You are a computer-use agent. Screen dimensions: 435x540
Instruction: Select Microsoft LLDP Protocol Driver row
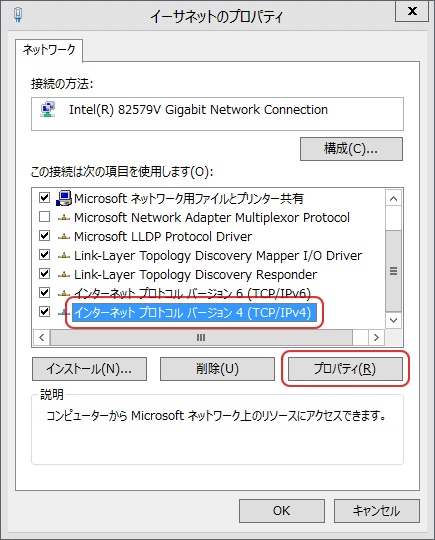(x=163, y=237)
